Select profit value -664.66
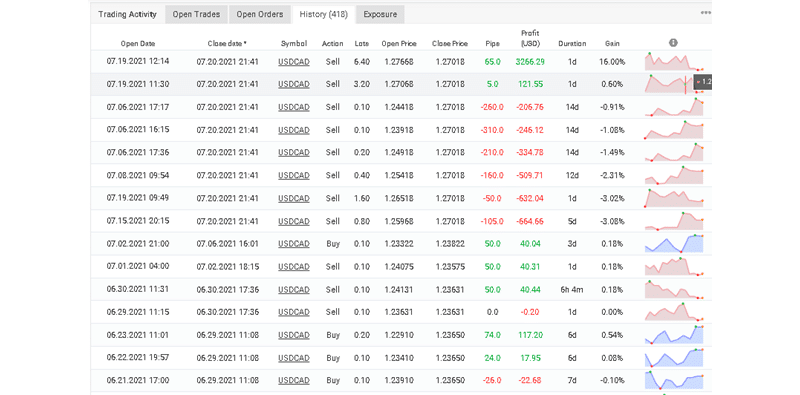This screenshot has height=395, width=800. click(x=530, y=221)
